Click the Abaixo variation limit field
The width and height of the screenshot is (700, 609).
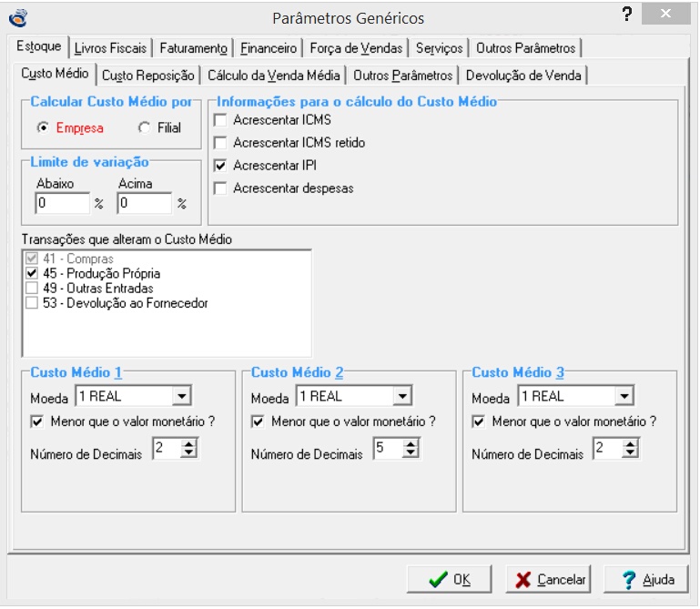click(x=63, y=203)
